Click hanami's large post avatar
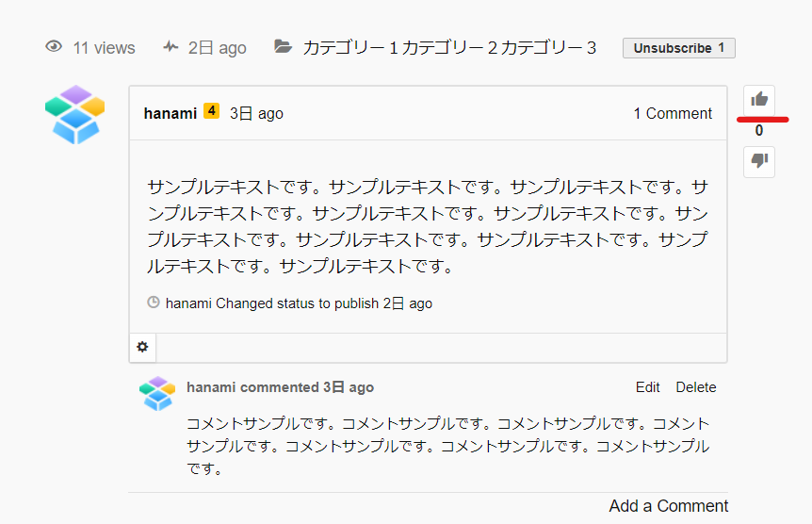The image size is (812, 524). click(74, 115)
